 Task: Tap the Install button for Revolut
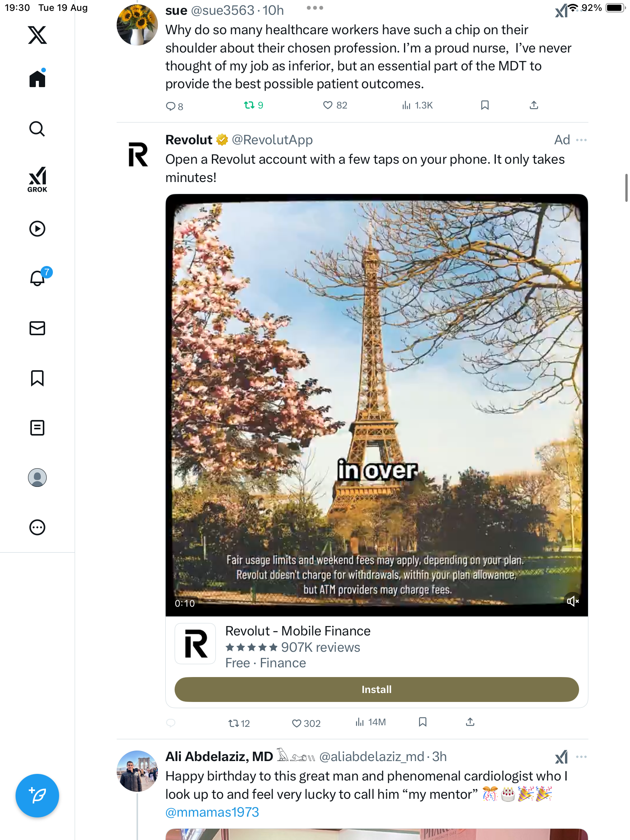click(x=376, y=689)
